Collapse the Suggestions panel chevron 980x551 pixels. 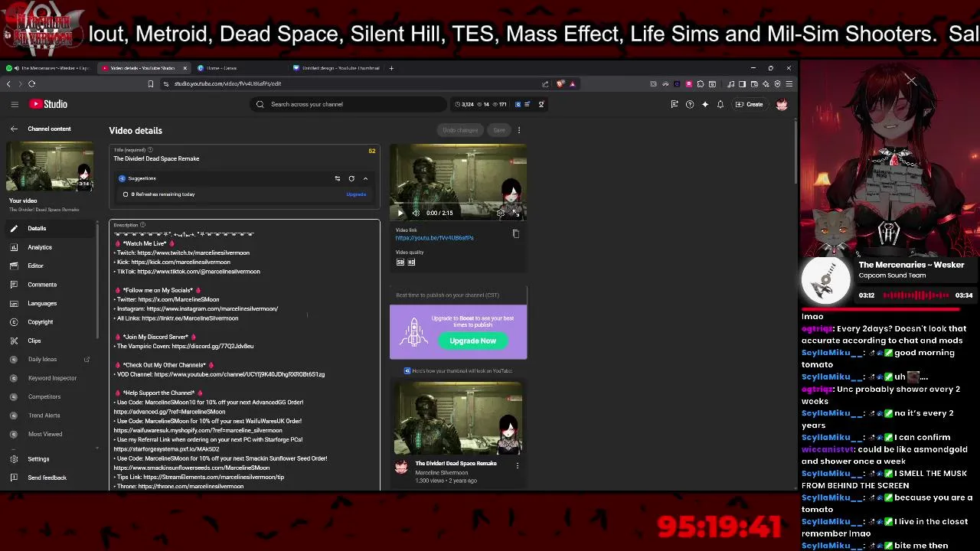point(365,178)
